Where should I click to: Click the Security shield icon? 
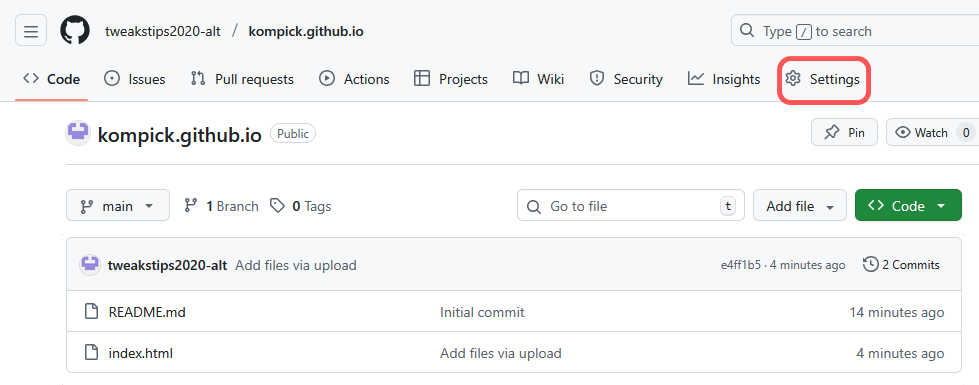pyautogui.click(x=597, y=79)
